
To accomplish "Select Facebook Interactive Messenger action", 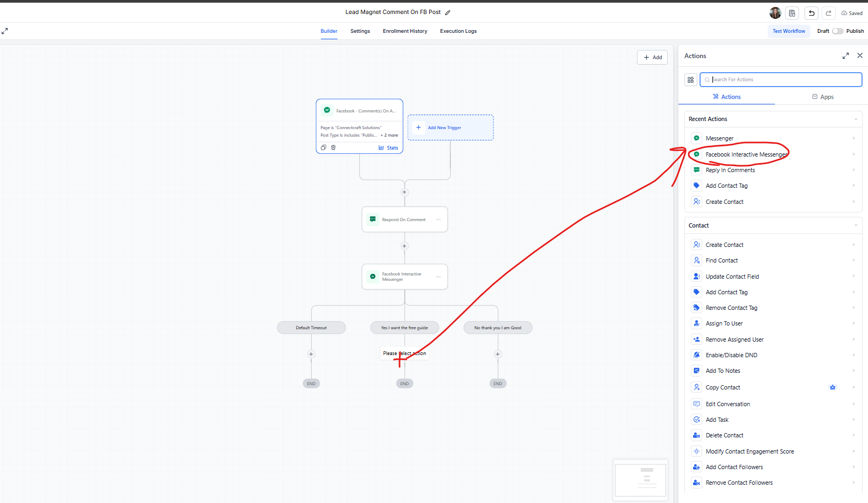I will coord(773,154).
